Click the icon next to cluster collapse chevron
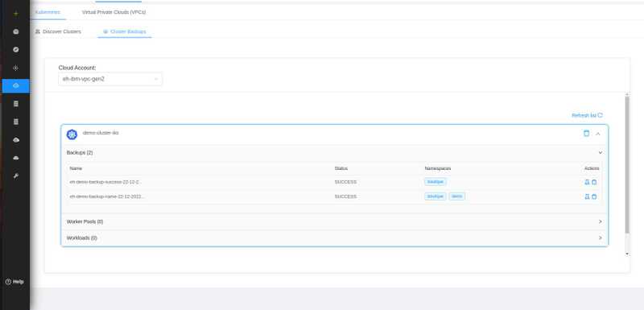Viewport: 644px width, 310px height. (586, 134)
